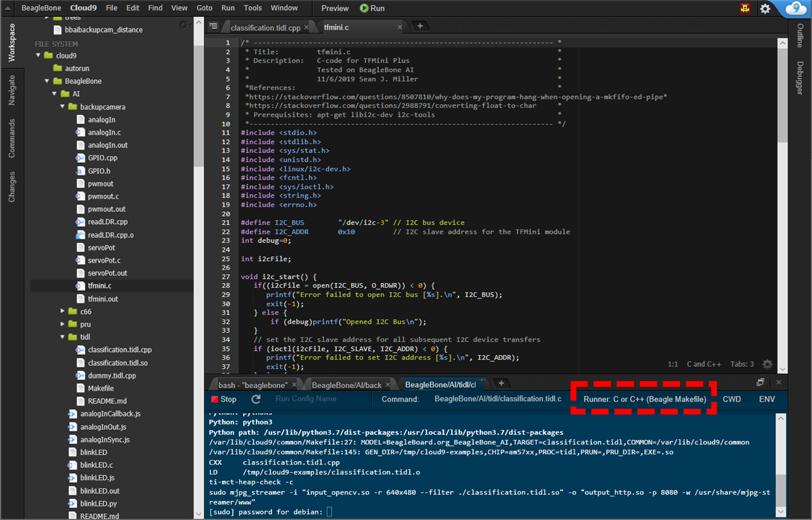Open the editor settings gear in status bar

(767, 364)
